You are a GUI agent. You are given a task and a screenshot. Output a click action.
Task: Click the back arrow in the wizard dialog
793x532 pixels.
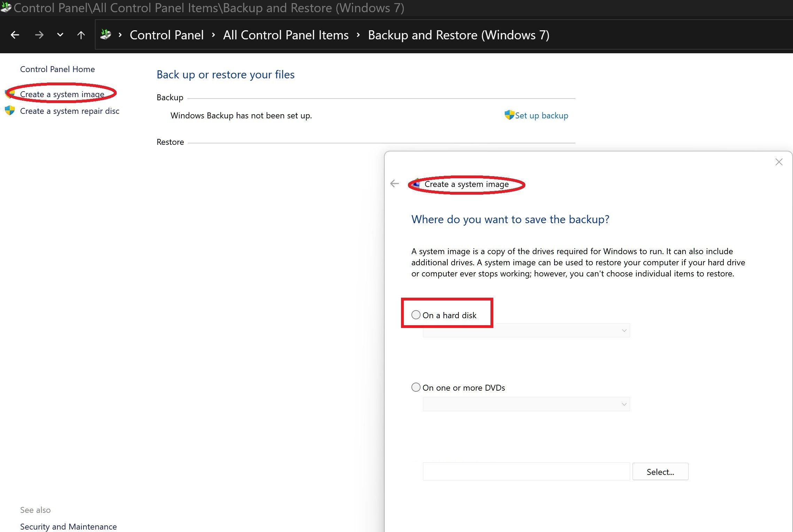click(x=394, y=183)
